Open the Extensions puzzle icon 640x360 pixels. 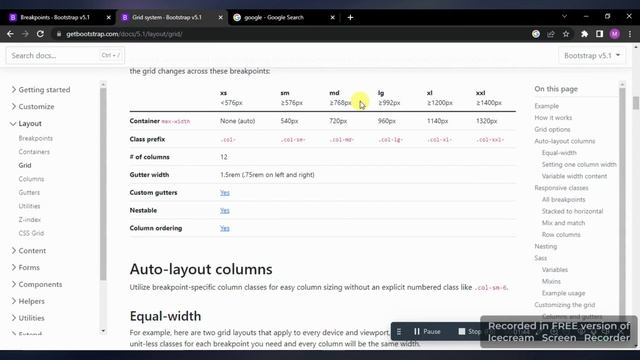[584, 34]
